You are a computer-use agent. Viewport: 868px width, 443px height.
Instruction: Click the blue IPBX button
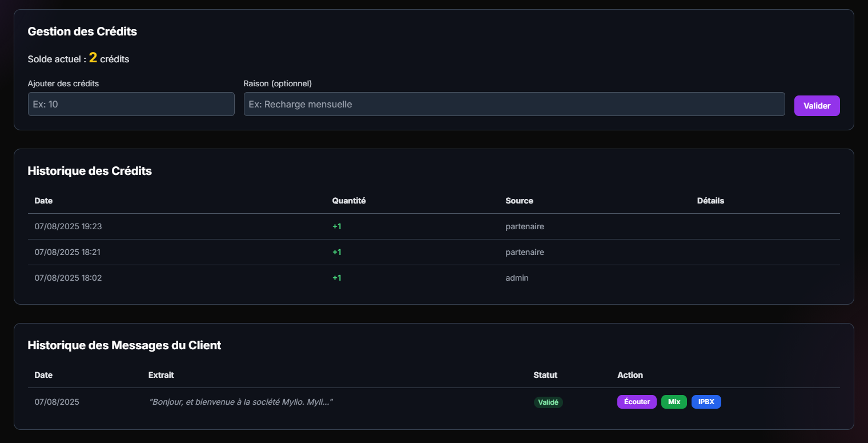point(706,402)
